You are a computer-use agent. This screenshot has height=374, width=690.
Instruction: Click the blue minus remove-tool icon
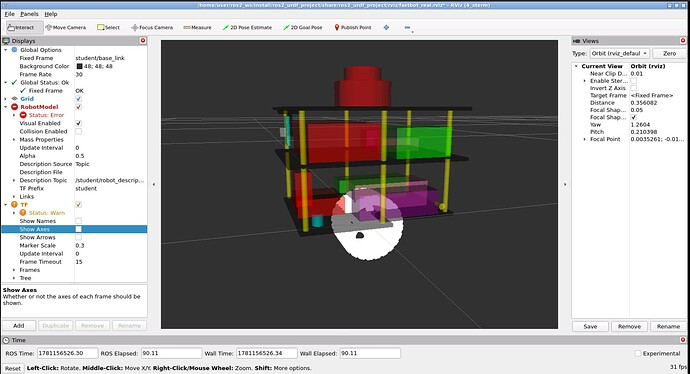407,27
